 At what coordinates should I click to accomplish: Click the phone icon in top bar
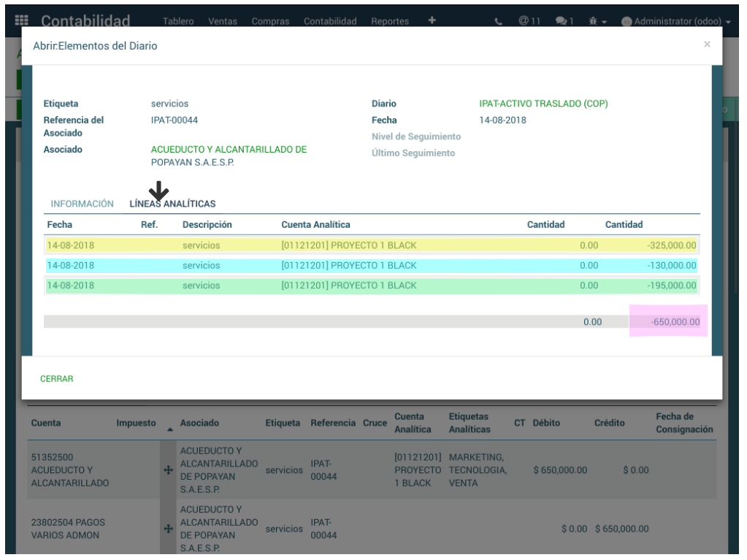pos(499,21)
